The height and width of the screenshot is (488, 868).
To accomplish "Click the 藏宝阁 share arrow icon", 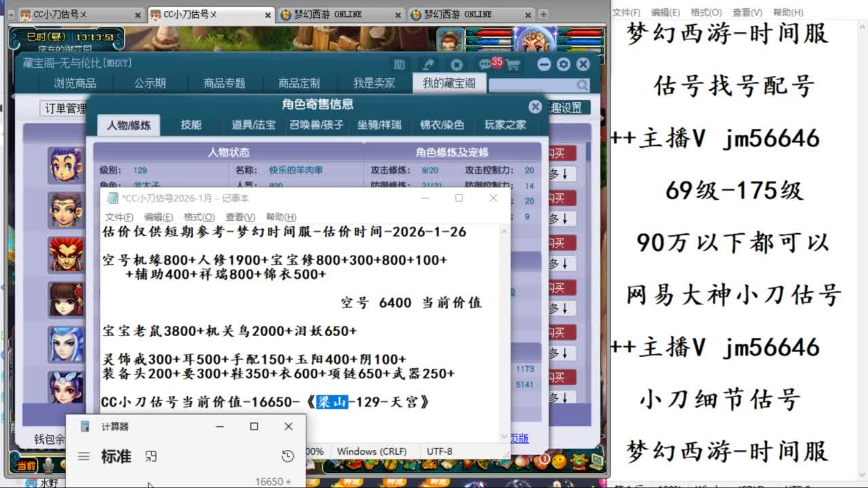I will click(428, 64).
